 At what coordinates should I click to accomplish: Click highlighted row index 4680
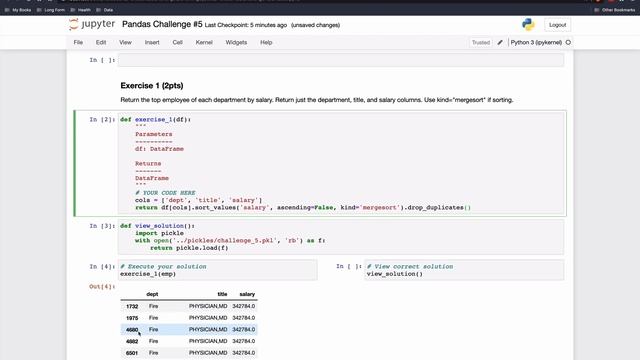click(132, 329)
